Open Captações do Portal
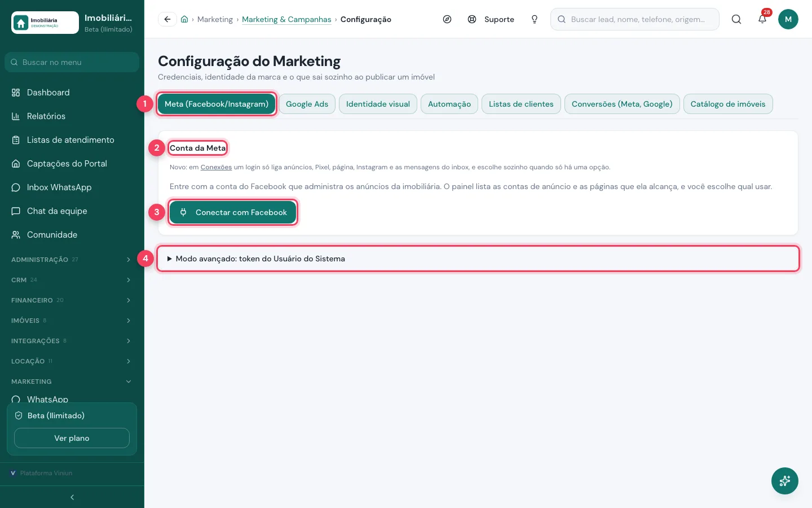Image resolution: width=812 pixels, height=508 pixels. pos(72,164)
